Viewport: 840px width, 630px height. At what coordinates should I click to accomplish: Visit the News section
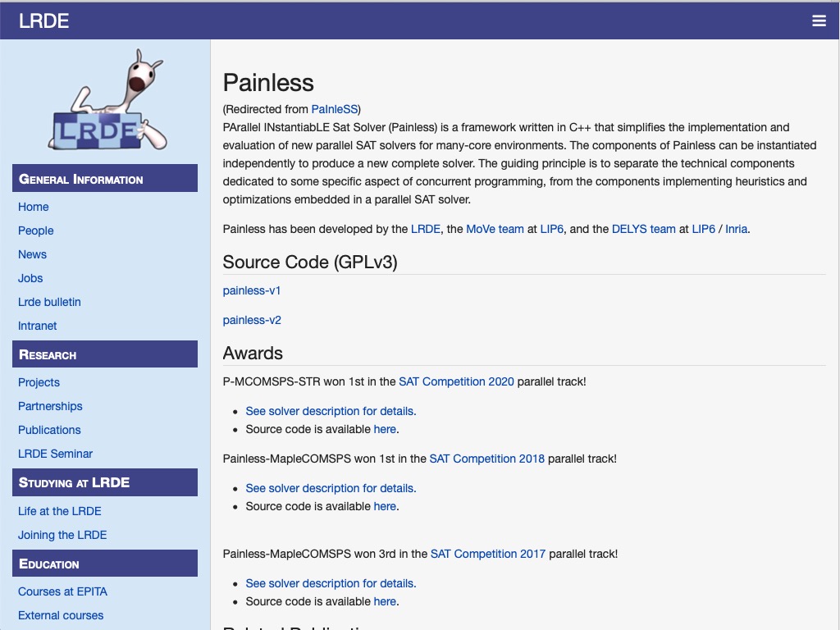32,254
